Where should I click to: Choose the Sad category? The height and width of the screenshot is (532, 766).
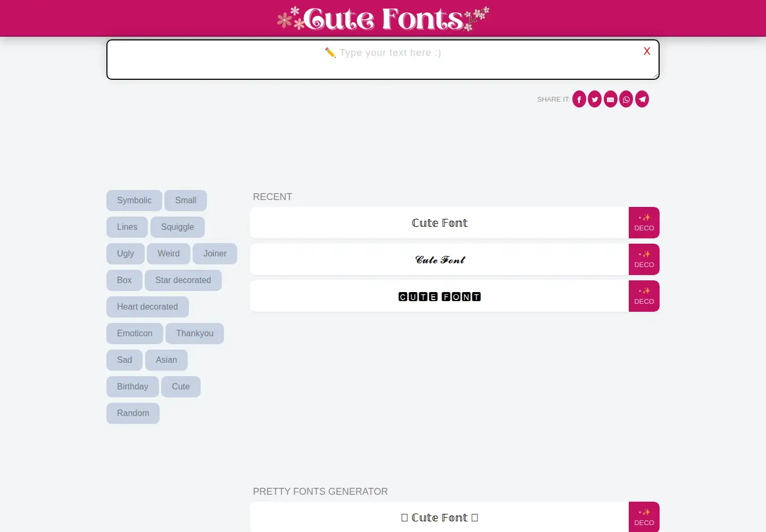[124, 360]
